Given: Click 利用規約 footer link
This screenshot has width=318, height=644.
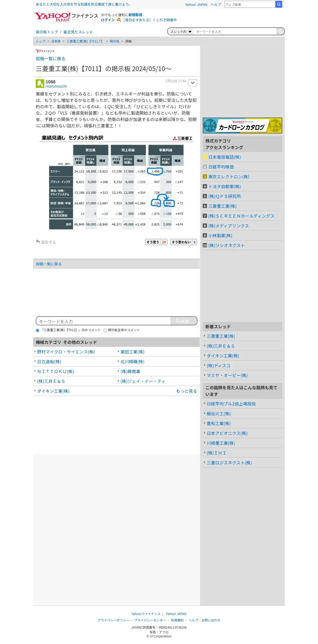Looking at the screenshot, I should coord(177,620).
